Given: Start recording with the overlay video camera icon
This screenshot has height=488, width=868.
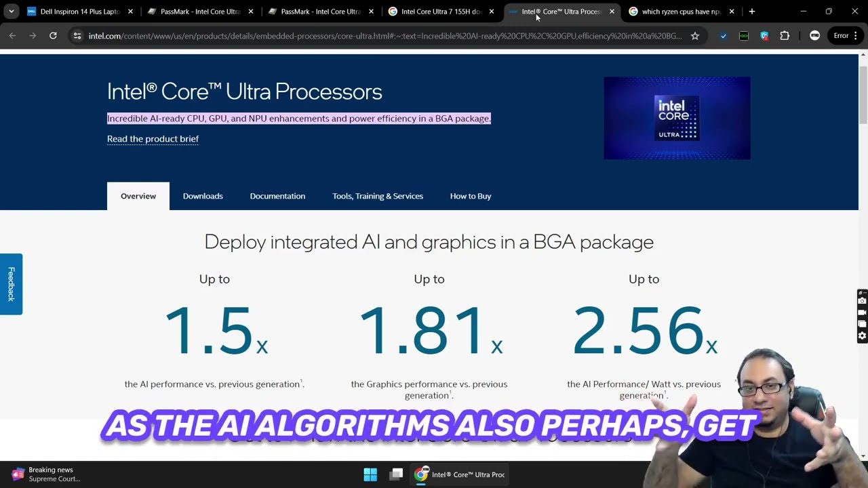Looking at the screenshot, I should click(862, 312).
